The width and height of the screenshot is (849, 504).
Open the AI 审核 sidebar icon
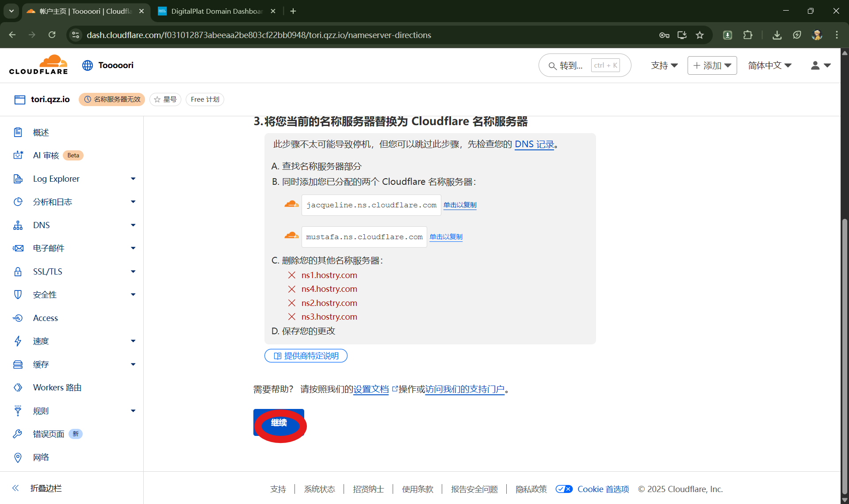pos(18,155)
